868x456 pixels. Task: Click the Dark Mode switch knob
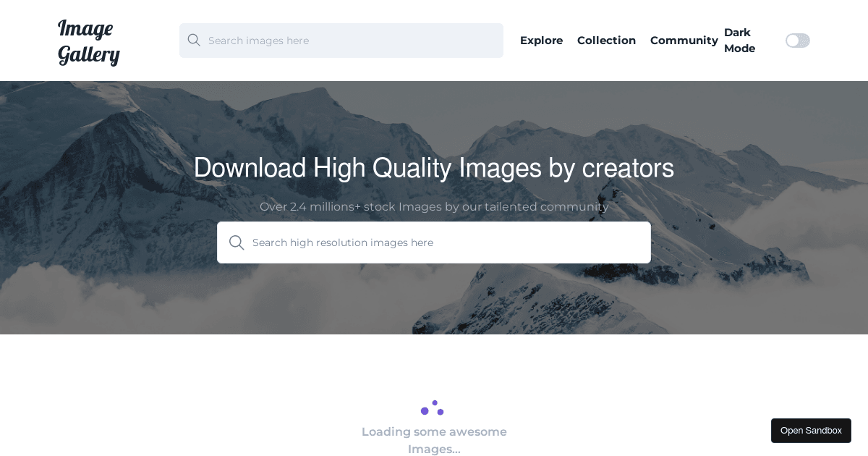pos(793,41)
